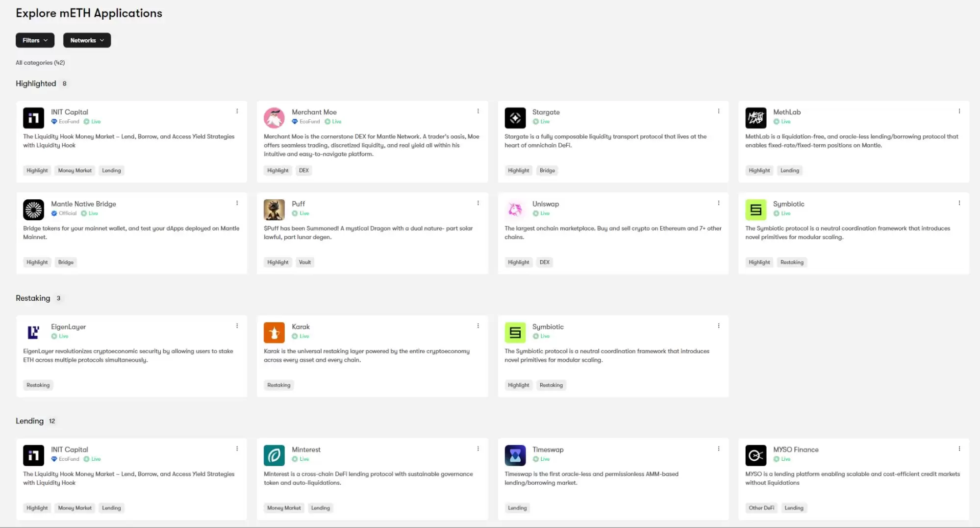
Task: Open the Timeswap title link
Action: [548, 450]
